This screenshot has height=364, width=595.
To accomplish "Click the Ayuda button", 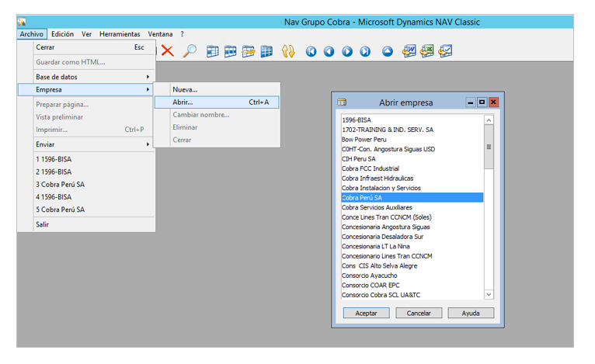I will click(x=471, y=314).
